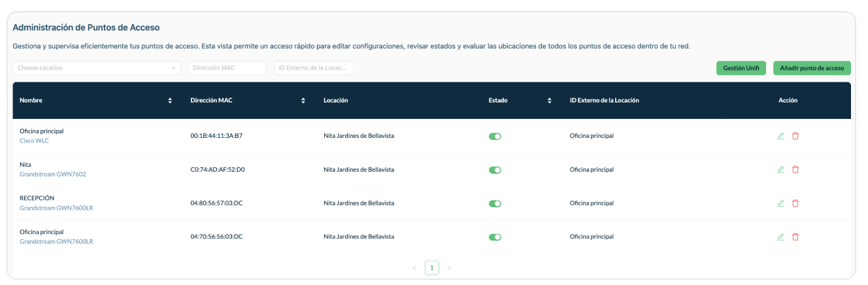Sort table by Estado column
This screenshot has height=285, width=868.
pos(549,101)
